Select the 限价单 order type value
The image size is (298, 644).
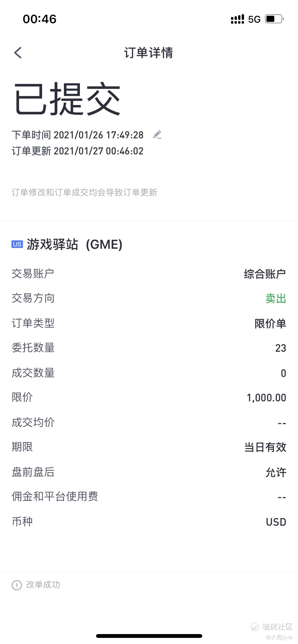coord(270,324)
